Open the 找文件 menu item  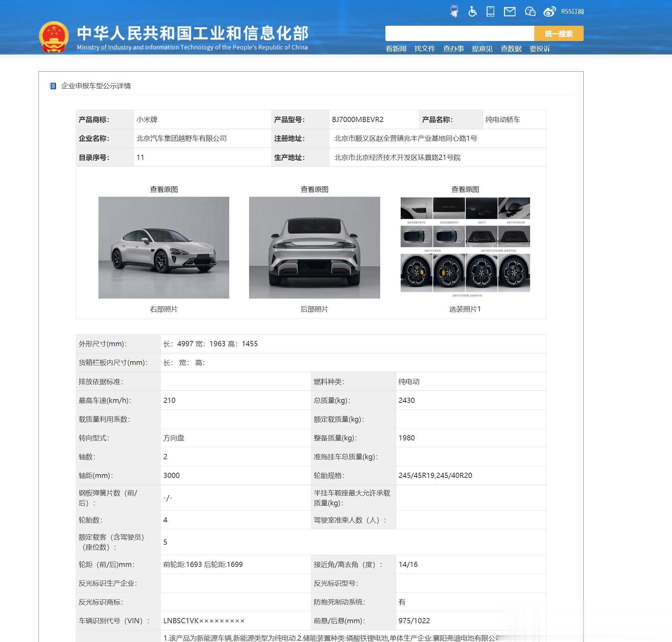tap(425, 49)
